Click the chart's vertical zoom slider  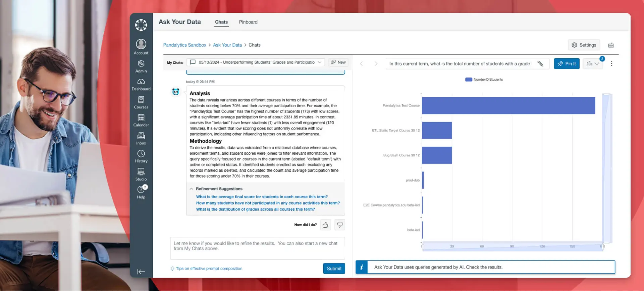tap(606, 168)
